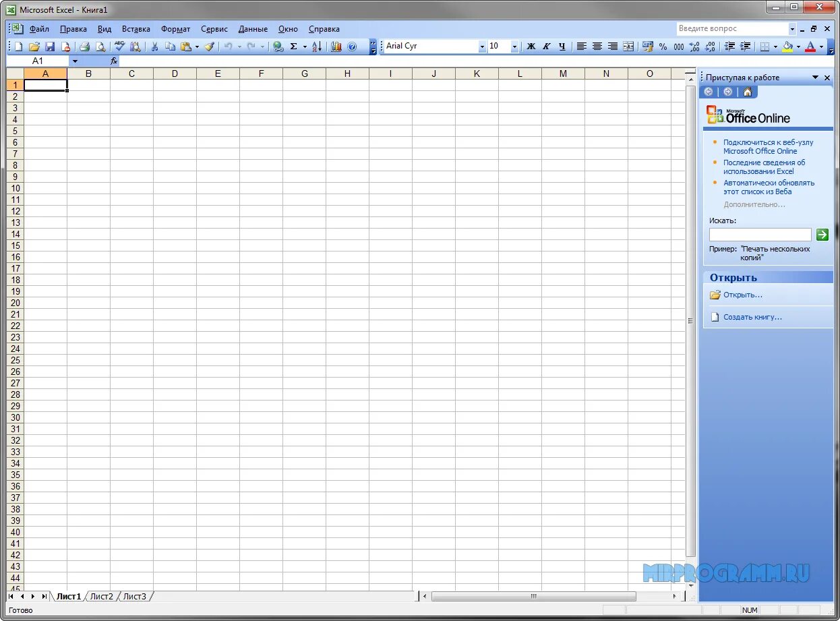Image resolution: width=840 pixels, height=621 pixels.
Task: Open the Fill Color dropdown arrow
Action: click(x=798, y=47)
